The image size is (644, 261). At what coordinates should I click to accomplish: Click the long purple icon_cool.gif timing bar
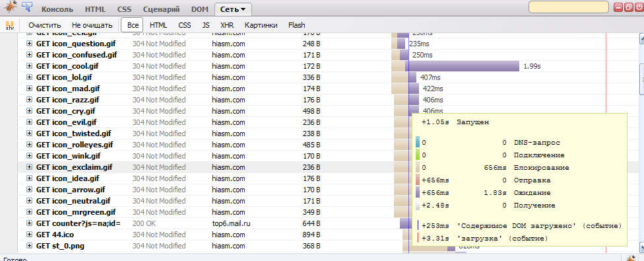pyautogui.click(x=464, y=66)
